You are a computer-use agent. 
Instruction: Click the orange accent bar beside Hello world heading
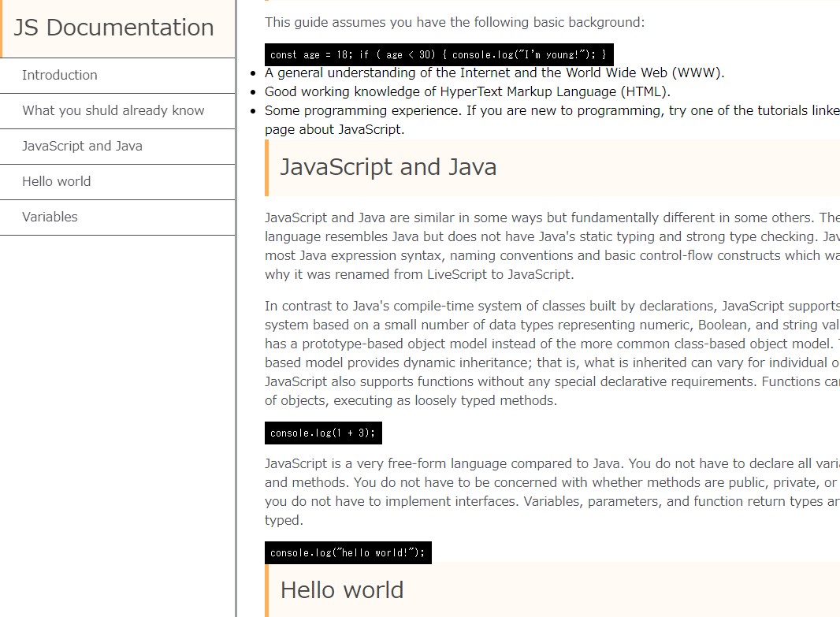tap(267, 589)
